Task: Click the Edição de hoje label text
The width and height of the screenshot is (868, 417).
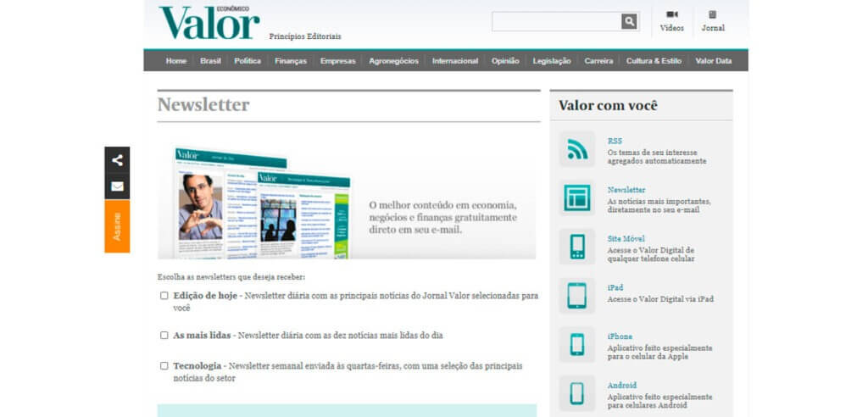Action: (205, 296)
